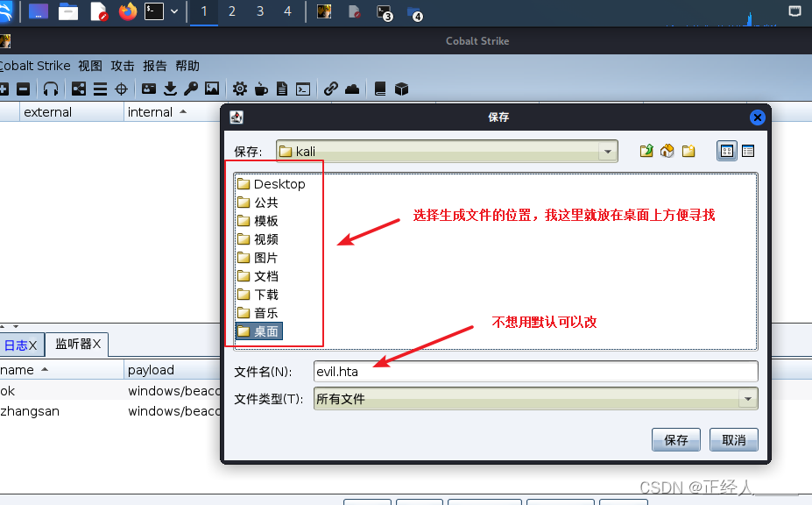Create new folder in save dialog
The image size is (812, 505).
[688, 151]
